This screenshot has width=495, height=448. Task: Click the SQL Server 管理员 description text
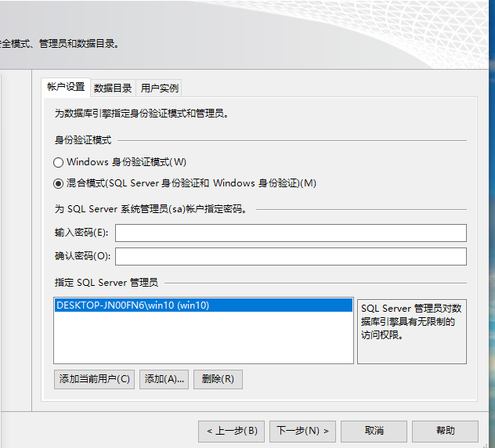(411, 322)
